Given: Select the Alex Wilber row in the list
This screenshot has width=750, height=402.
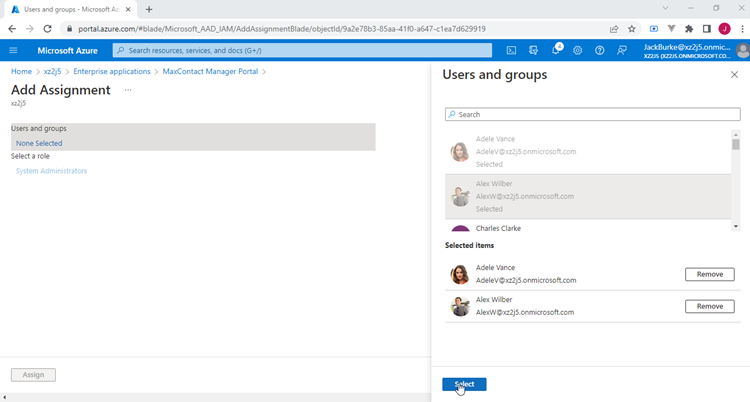Looking at the screenshot, I should (588, 197).
